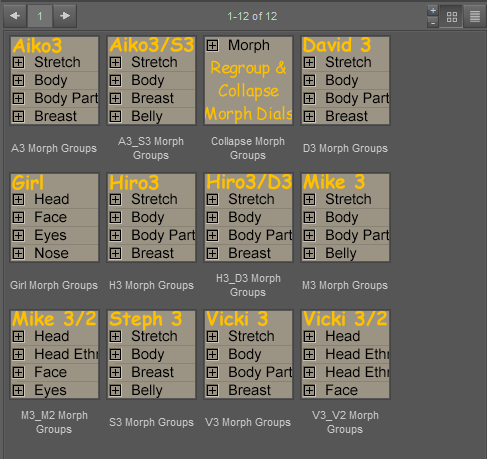
Task: Click the S3 Morph Groups label
Action: (x=151, y=422)
